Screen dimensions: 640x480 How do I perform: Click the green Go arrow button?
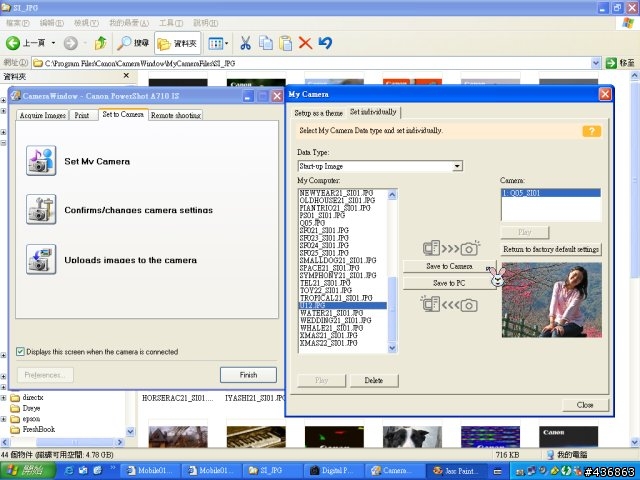point(611,63)
